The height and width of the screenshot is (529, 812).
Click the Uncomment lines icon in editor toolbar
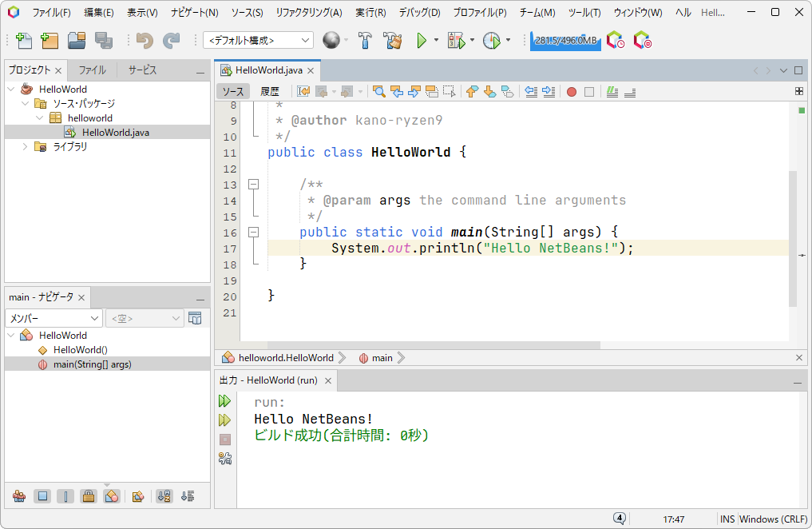[x=630, y=92]
